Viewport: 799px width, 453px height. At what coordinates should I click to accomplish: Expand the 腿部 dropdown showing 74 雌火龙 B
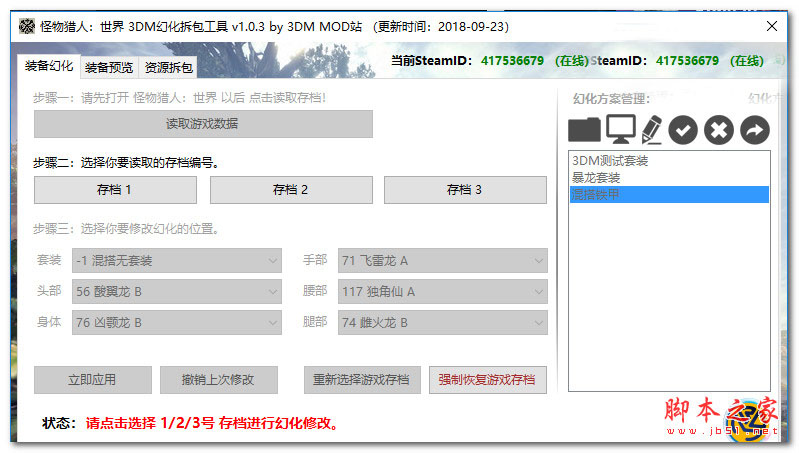(x=442, y=323)
